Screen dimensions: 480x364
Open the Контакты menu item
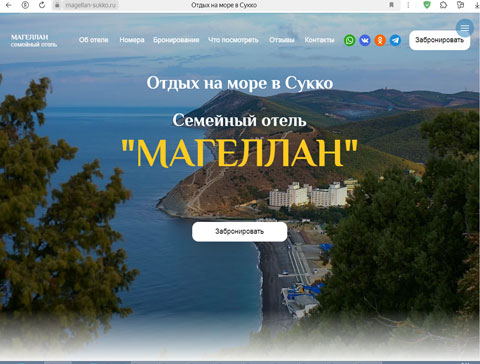pyautogui.click(x=319, y=40)
